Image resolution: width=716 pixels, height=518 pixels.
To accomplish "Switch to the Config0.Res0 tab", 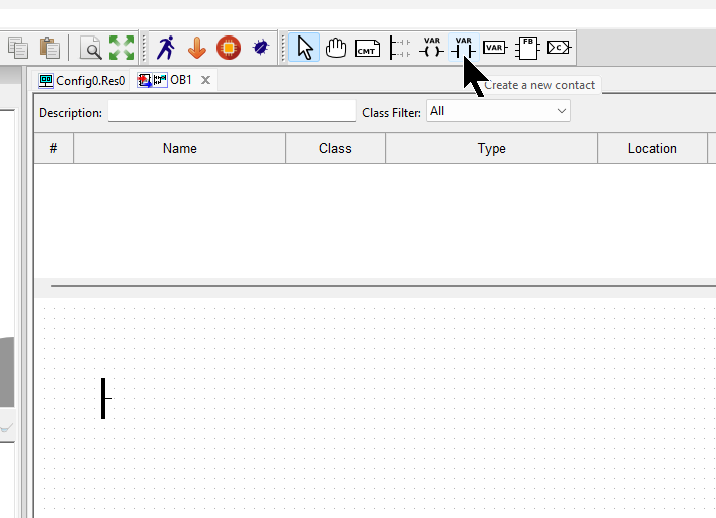I will 82,80.
